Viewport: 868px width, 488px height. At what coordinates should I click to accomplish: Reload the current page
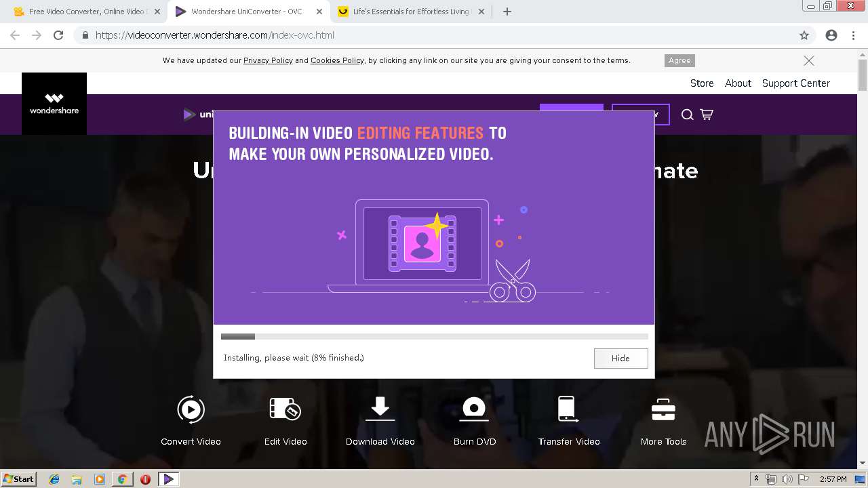click(x=58, y=35)
